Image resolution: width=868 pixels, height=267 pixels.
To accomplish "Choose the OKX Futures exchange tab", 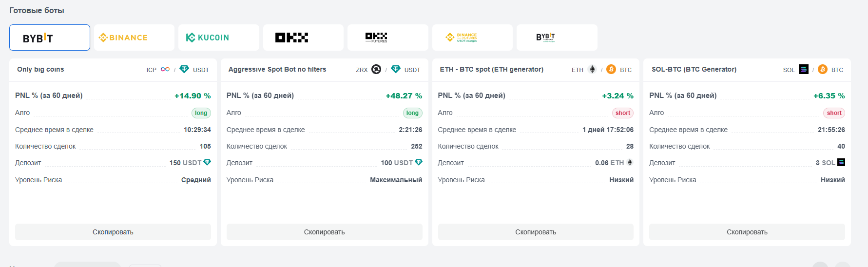I will [x=388, y=38].
